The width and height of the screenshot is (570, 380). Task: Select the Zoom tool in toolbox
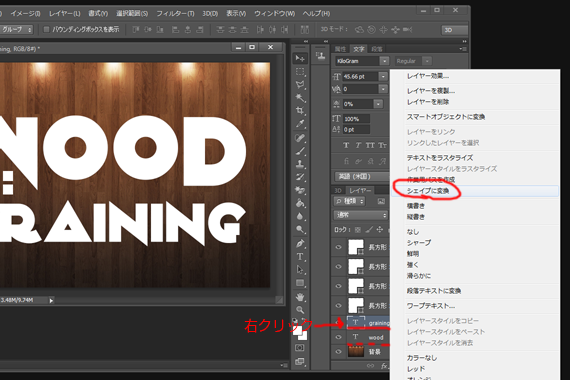coord(300,310)
